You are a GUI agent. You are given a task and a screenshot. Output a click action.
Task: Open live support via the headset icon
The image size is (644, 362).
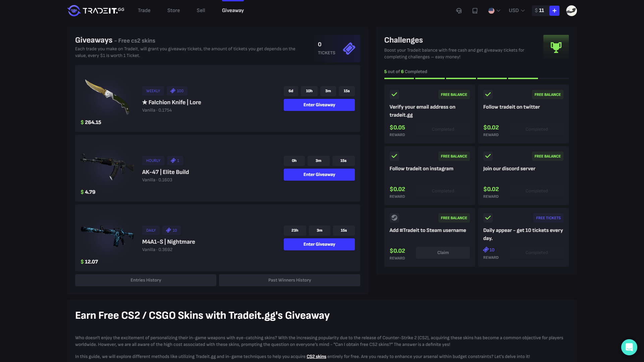tap(459, 10)
